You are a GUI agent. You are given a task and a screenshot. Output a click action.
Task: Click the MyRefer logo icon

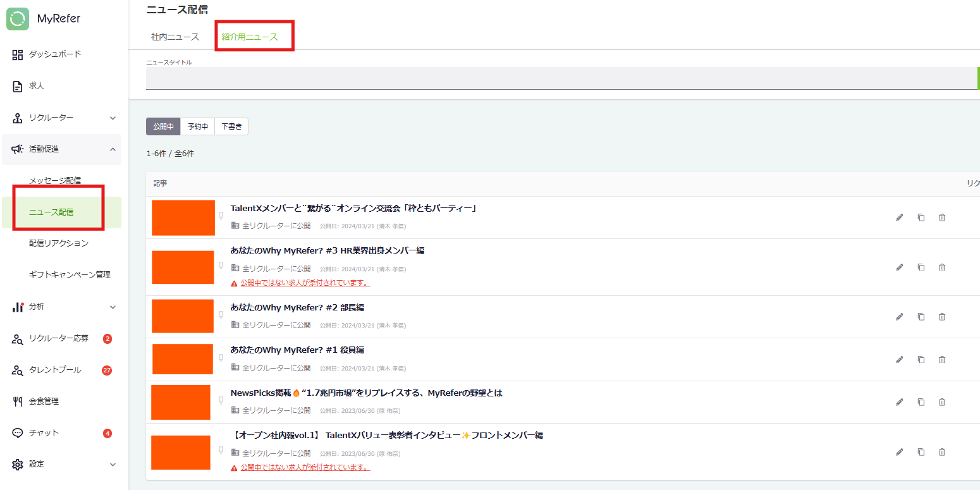(x=18, y=18)
